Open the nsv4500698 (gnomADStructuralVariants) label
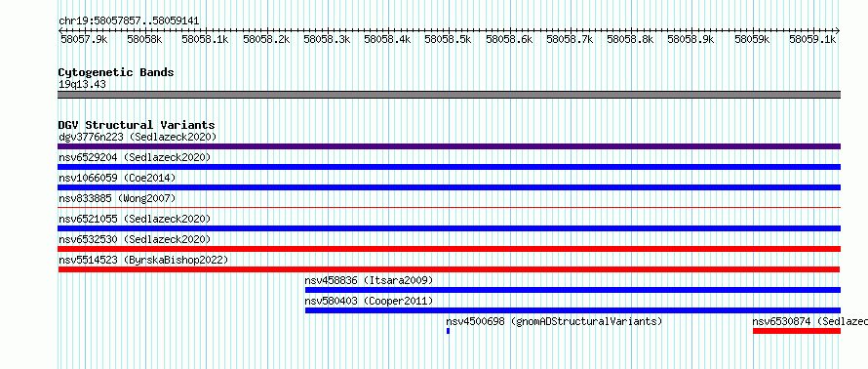868x369 pixels. [x=554, y=321]
